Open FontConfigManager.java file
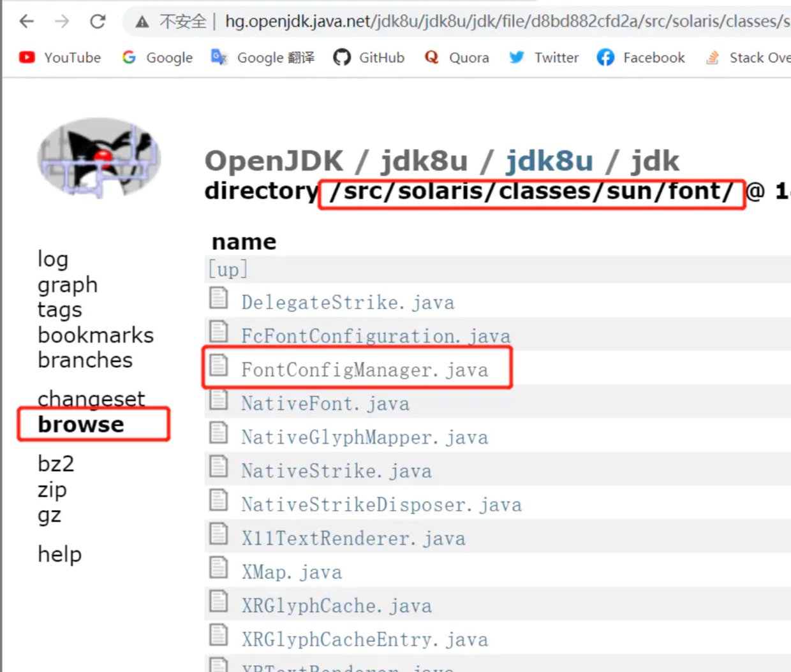The width and height of the screenshot is (791, 672). pos(365,370)
